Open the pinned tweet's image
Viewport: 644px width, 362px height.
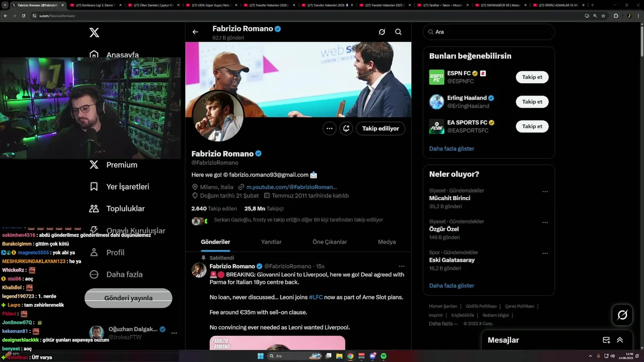click(277, 343)
